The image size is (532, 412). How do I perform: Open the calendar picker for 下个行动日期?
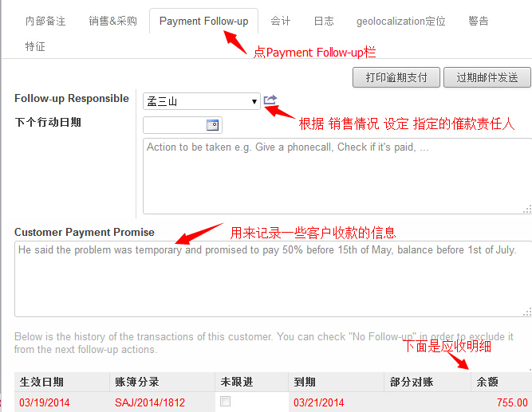point(212,125)
